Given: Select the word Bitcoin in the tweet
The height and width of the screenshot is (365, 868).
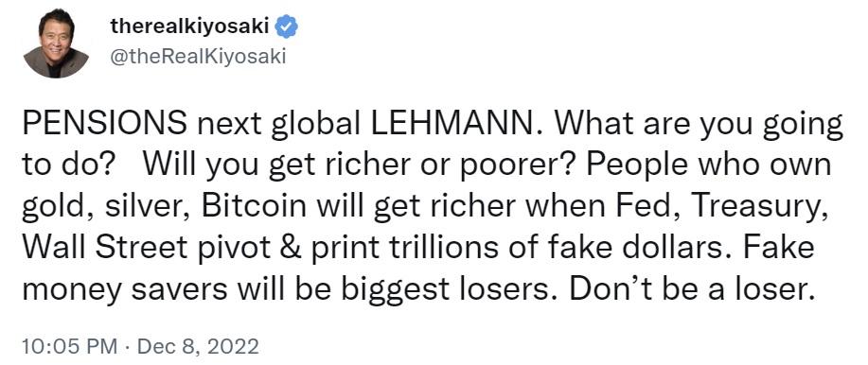Looking at the screenshot, I should coord(253,207).
